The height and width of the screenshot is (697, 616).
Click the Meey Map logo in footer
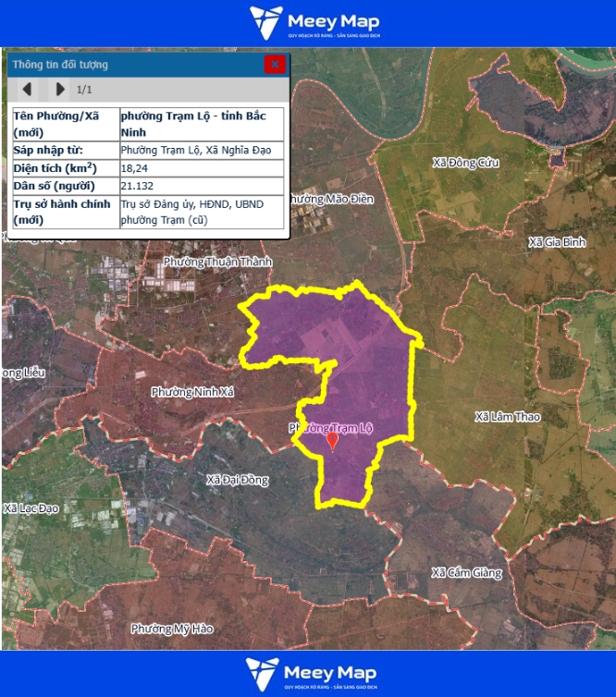(308, 674)
